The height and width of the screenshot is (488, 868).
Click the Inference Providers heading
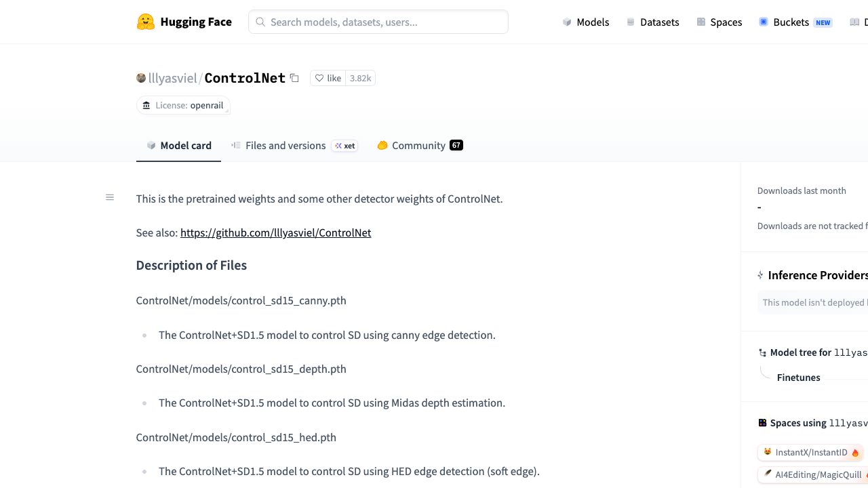tap(818, 275)
